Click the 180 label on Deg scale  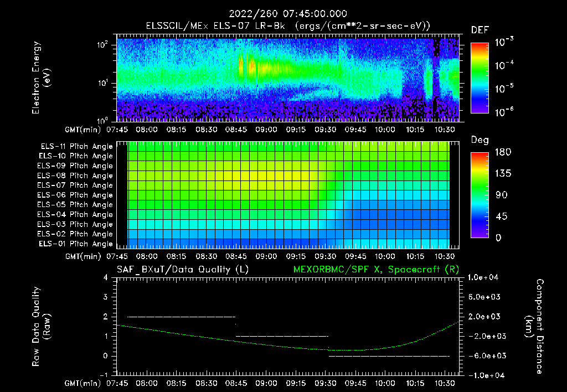(x=503, y=152)
